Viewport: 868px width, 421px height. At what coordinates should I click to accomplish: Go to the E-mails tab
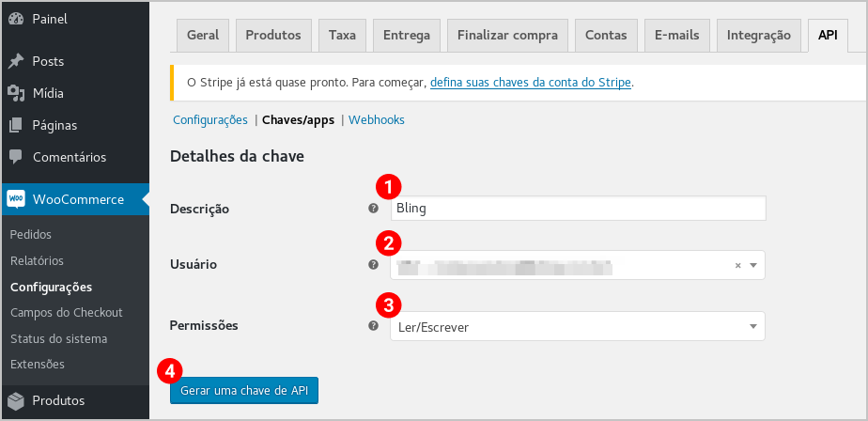pyautogui.click(x=677, y=35)
